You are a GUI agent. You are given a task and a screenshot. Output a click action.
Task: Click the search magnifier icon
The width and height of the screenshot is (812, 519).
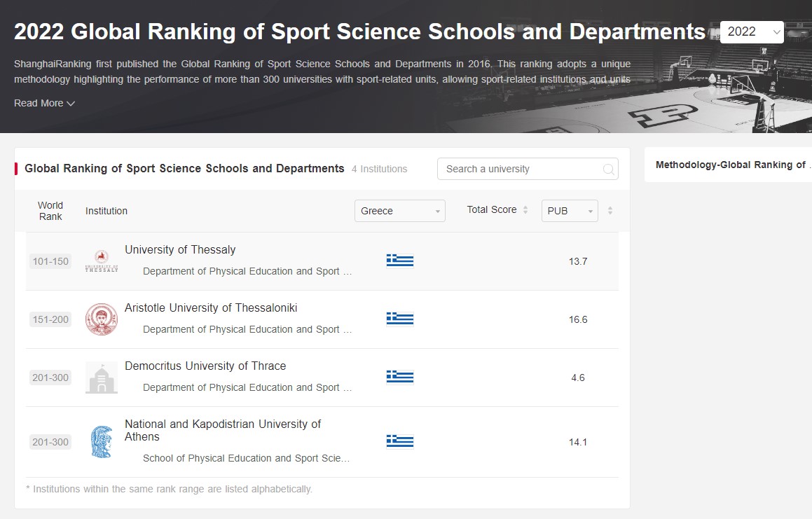[x=609, y=169]
